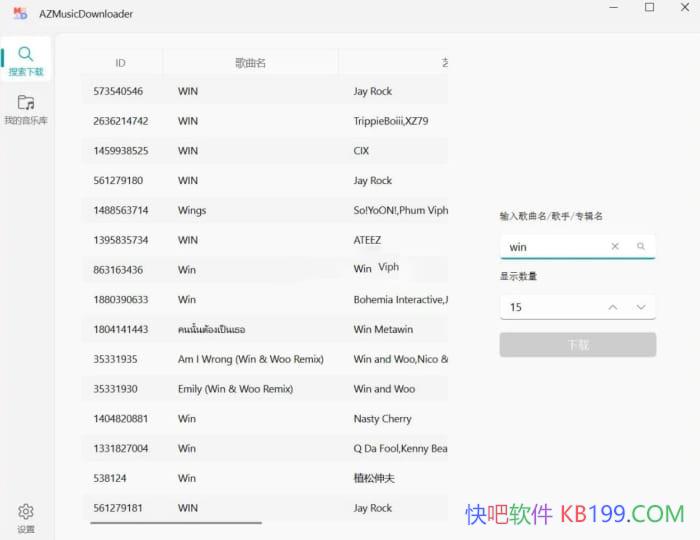Select Am I Wrong (Win & Woo Remix)
Viewport: 700px width, 540px height.
(265, 359)
